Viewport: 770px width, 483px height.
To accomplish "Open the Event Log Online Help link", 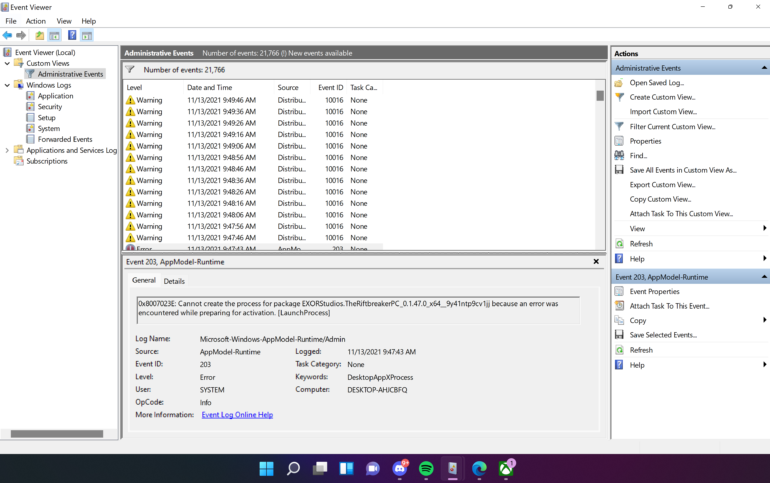I will [x=237, y=415].
